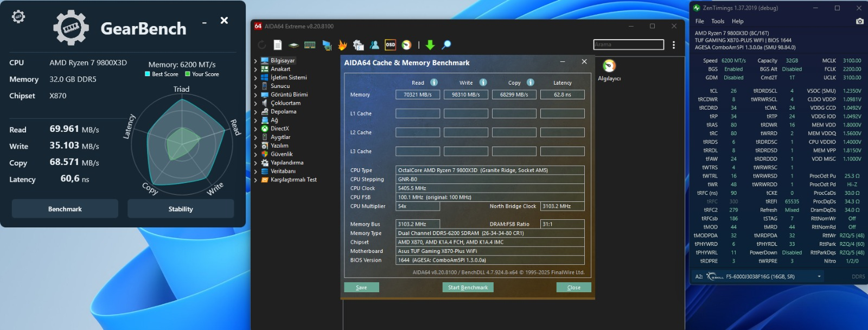868x330 pixels.
Task: Expand the Bilgisayar tree node chevron
Action: point(256,61)
